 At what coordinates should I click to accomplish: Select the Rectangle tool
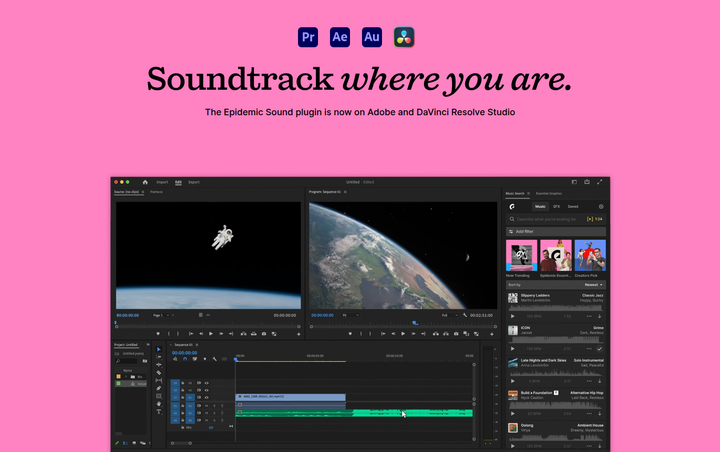click(159, 396)
